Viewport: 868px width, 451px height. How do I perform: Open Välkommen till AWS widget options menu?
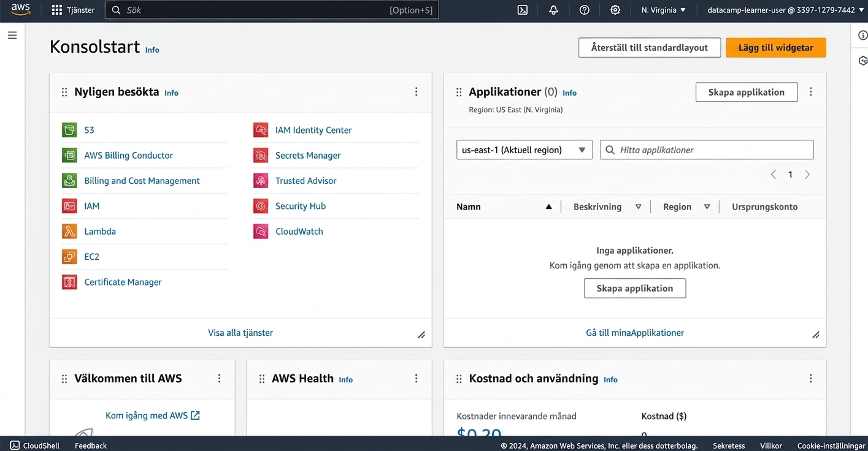219,379
